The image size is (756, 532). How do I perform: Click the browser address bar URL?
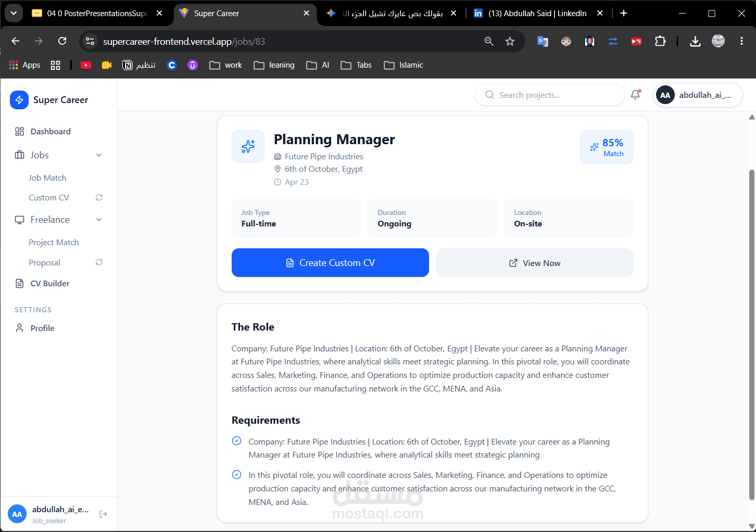[184, 42]
